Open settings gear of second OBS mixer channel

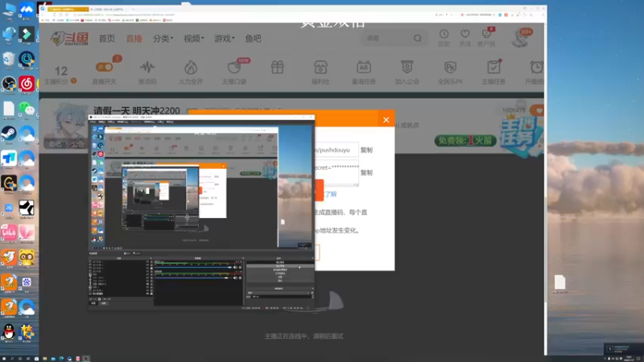tap(240, 278)
